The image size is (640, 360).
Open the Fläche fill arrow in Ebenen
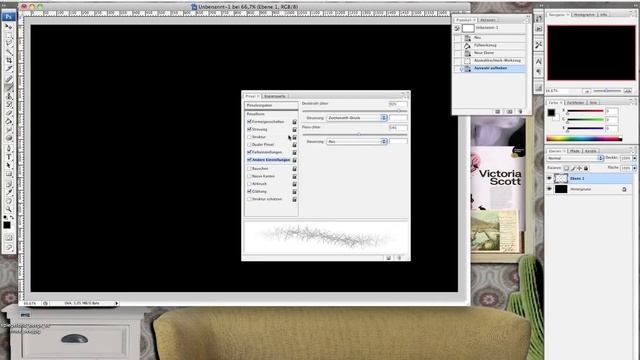(x=634, y=168)
